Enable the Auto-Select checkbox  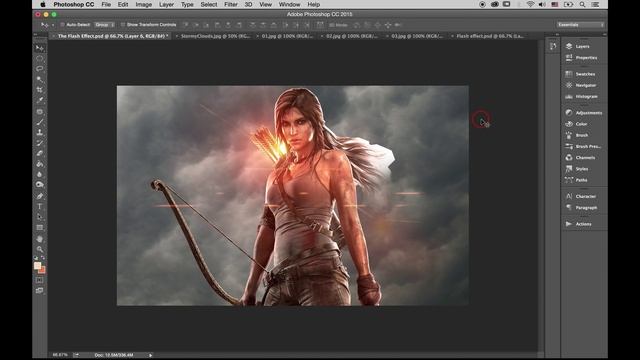tap(62, 25)
